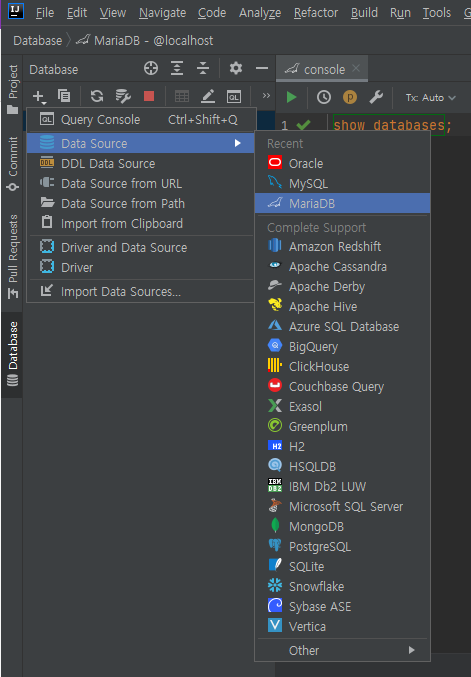Open the Build menu

(364, 13)
